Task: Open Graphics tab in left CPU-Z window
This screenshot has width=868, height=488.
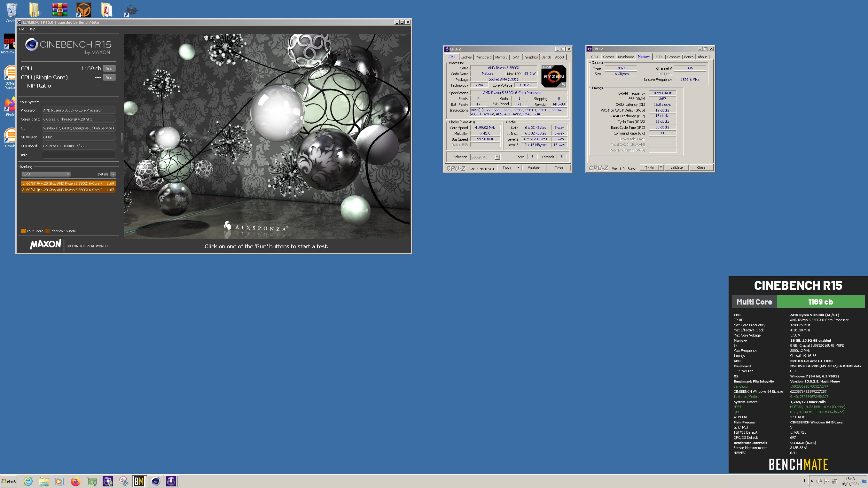Action: 531,57
